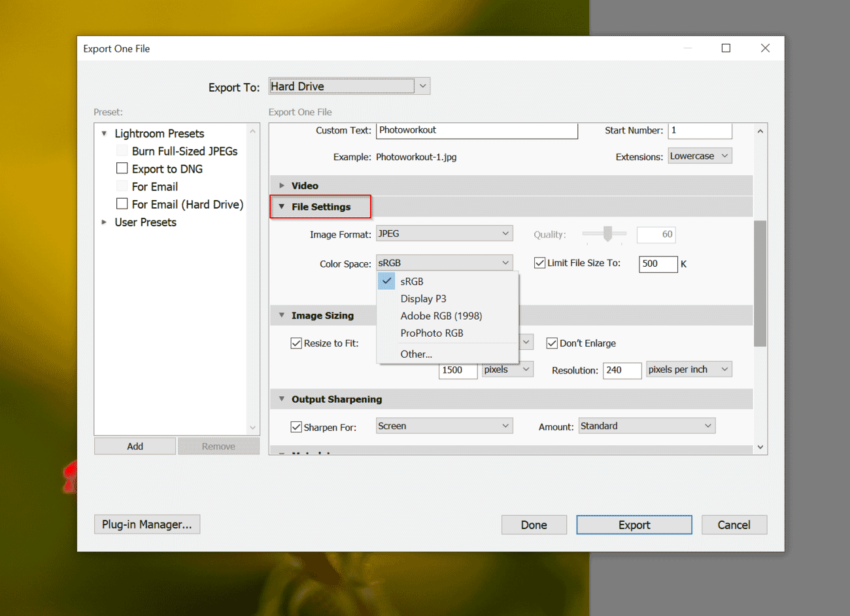Uncheck Resize to Fit

coord(296,342)
